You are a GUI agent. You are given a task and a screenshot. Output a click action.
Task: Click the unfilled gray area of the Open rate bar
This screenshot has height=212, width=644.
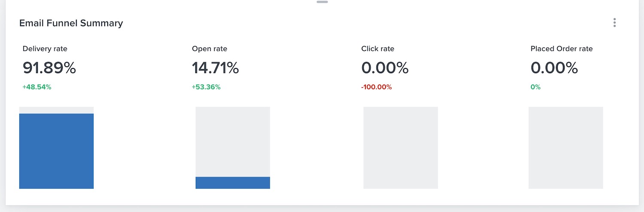pos(233,141)
